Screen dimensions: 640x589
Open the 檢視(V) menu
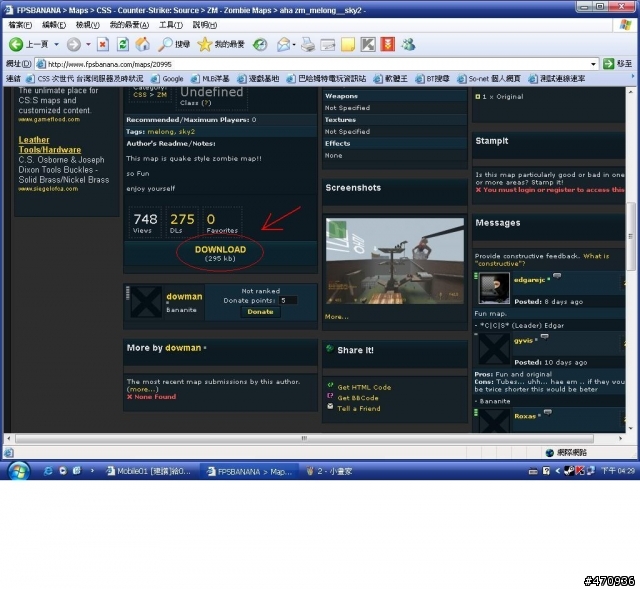point(87,25)
